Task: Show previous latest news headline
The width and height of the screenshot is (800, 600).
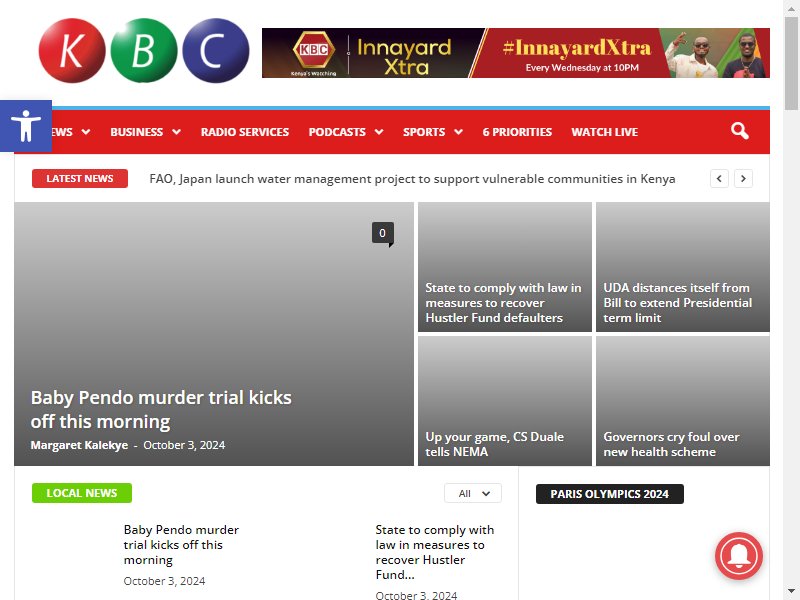Action: pyautogui.click(x=719, y=179)
